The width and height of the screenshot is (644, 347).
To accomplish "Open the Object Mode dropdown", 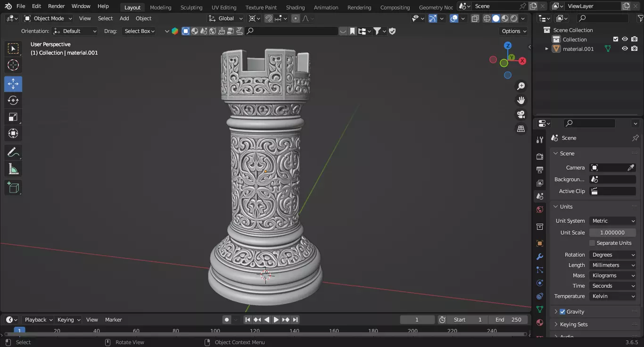I will pyautogui.click(x=48, y=18).
